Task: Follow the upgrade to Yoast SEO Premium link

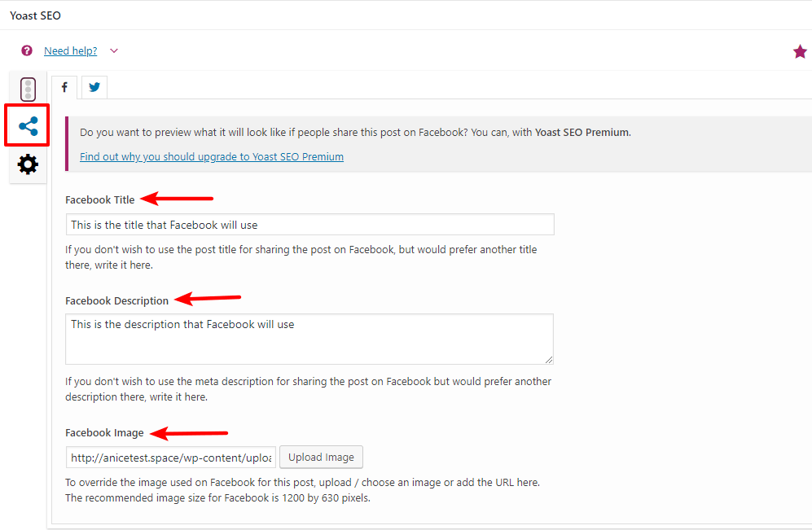Action: point(211,157)
